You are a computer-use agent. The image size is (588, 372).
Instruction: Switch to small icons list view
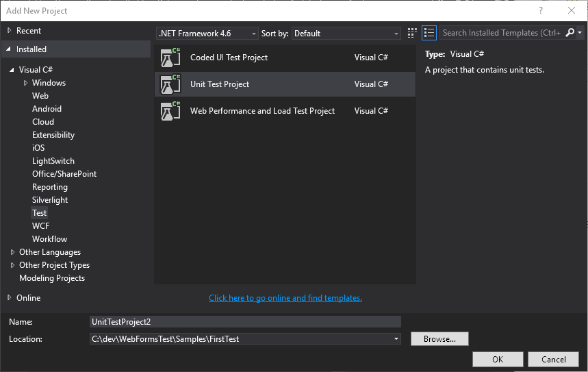(429, 33)
